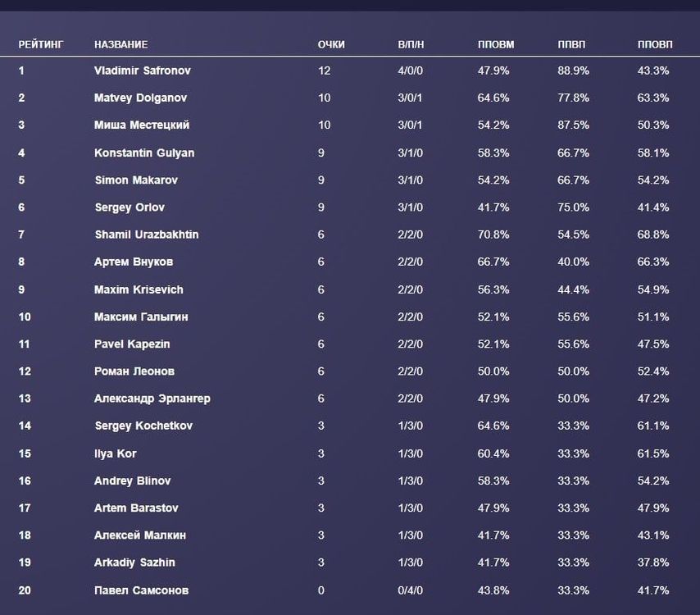Click the ППОВМ column header
Image resolution: width=700 pixels, height=615 pixels.
495,44
